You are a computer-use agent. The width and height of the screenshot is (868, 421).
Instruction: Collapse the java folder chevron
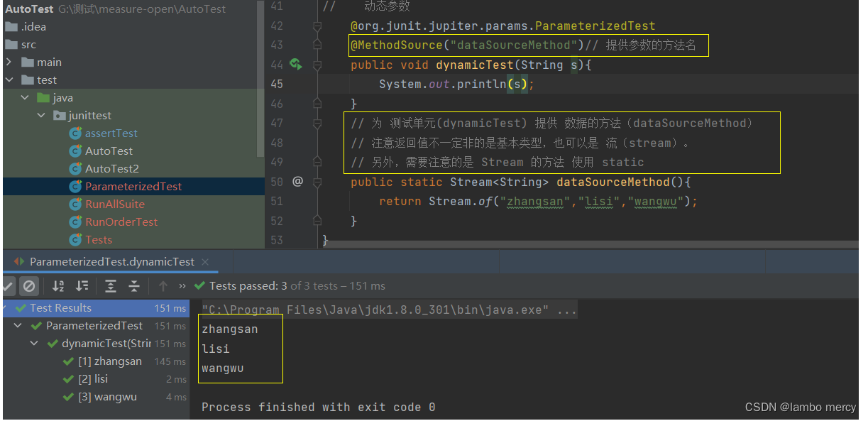tap(25, 98)
